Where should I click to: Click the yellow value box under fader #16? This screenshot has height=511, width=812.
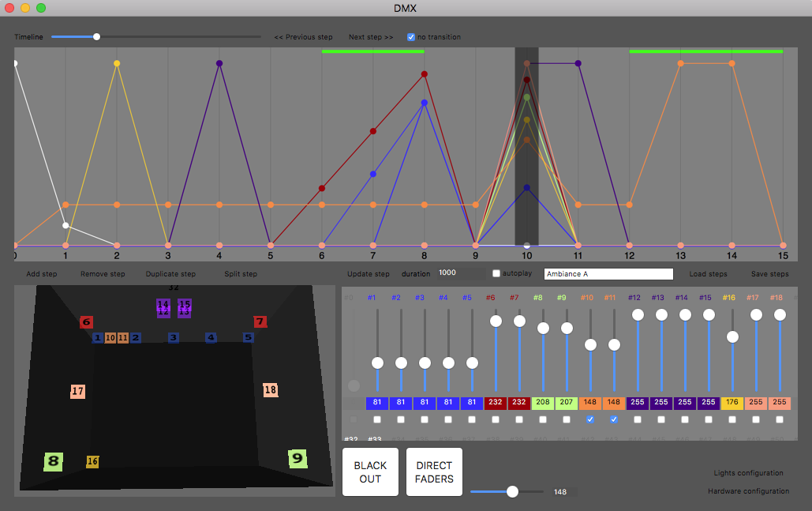pyautogui.click(x=732, y=403)
